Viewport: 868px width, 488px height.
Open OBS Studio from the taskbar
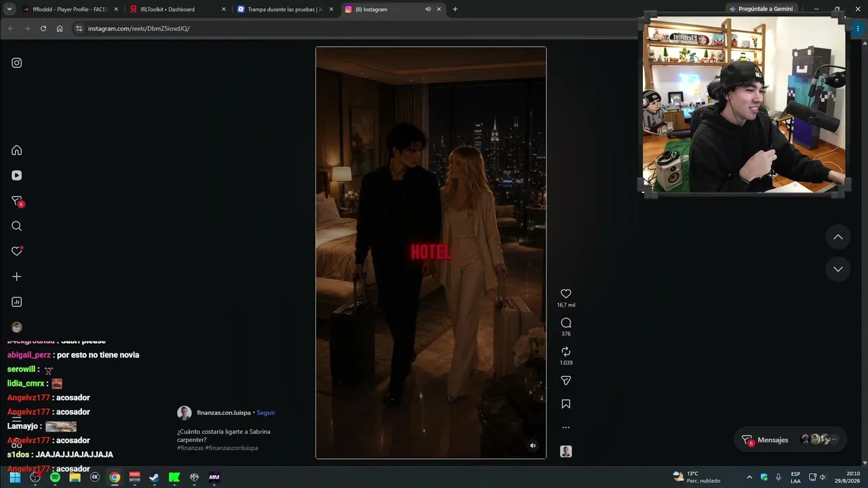35,477
